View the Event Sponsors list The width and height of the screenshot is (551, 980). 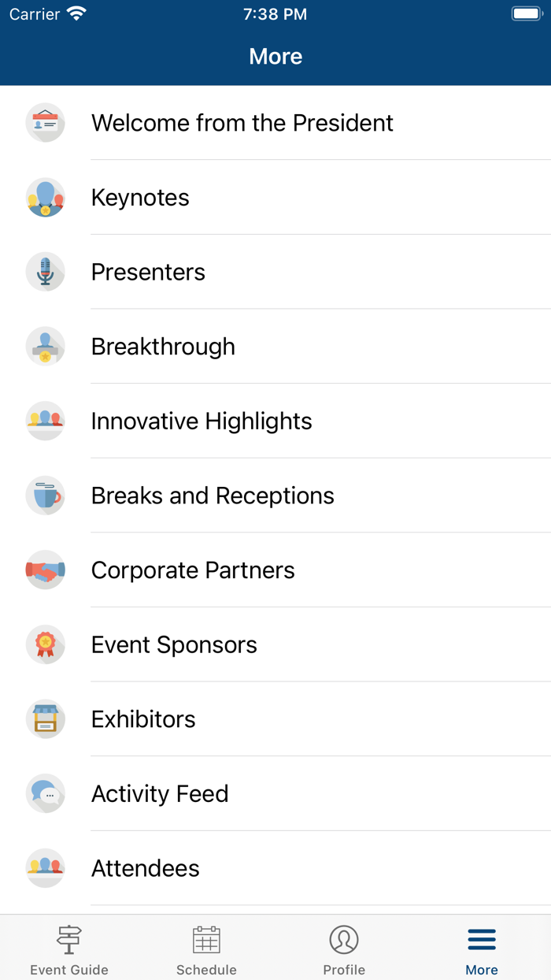[x=174, y=644]
